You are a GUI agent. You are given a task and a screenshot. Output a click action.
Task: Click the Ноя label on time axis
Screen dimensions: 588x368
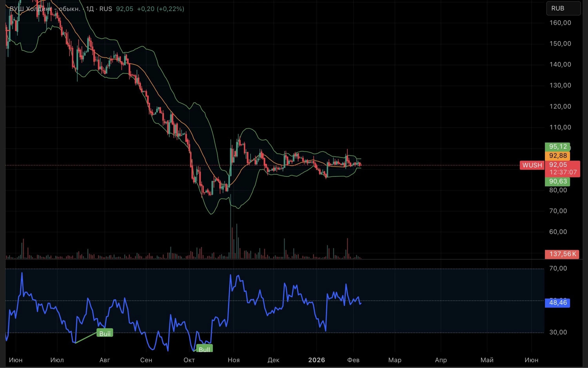tap(234, 360)
